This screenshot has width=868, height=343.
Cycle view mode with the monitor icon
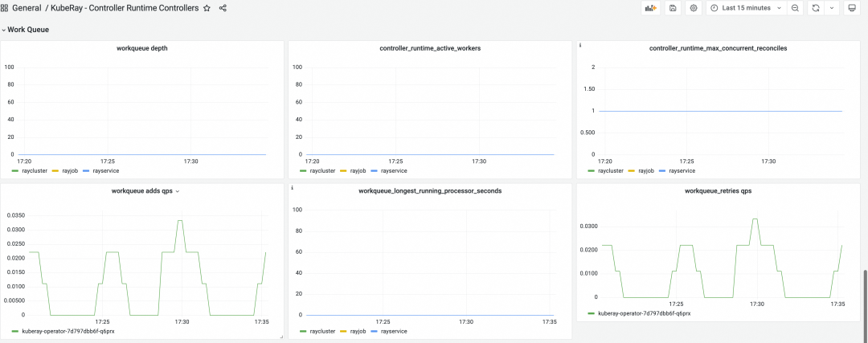[852, 8]
